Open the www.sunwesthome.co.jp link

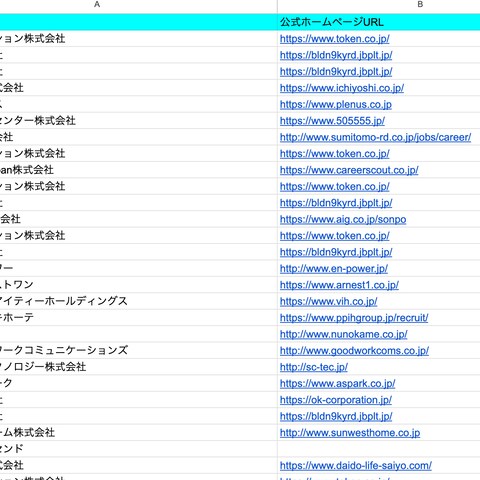coord(350,433)
